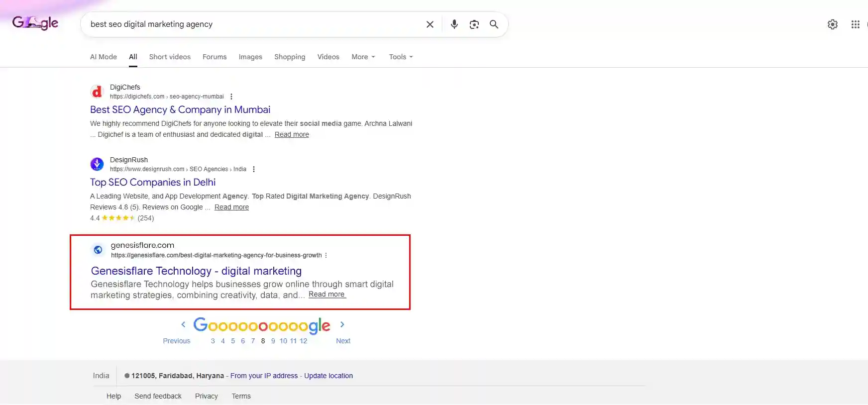
Task: Click the DesignRush site name
Action: click(x=129, y=160)
